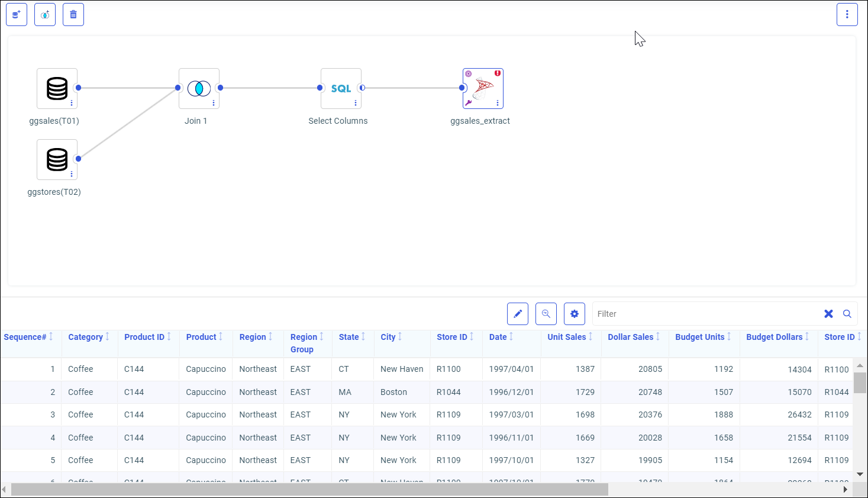Clear the filter with the X icon
Screen dimensions: 868x498
tap(829, 314)
